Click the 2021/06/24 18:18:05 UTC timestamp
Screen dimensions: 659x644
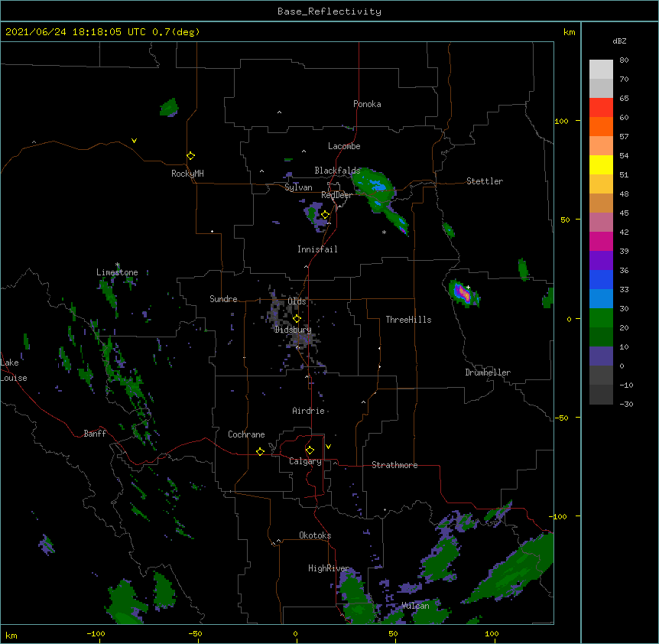pos(76,32)
